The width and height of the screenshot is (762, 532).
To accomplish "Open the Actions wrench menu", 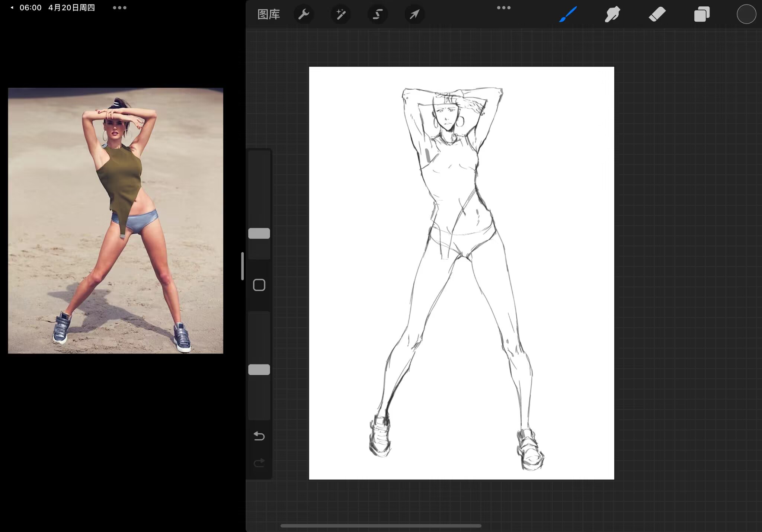I will [304, 15].
